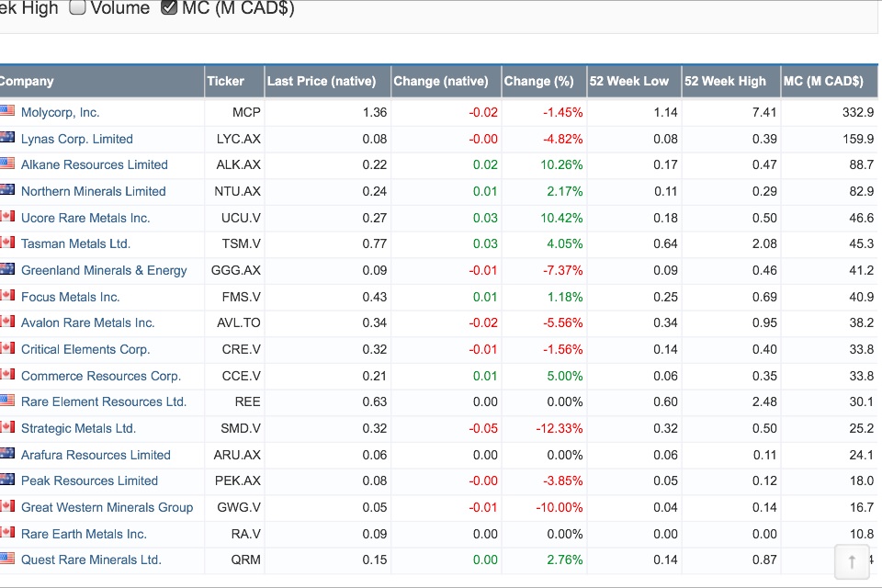
Task: Click the flag icon beside Greenland Minerals & Energy
Action: (7, 269)
